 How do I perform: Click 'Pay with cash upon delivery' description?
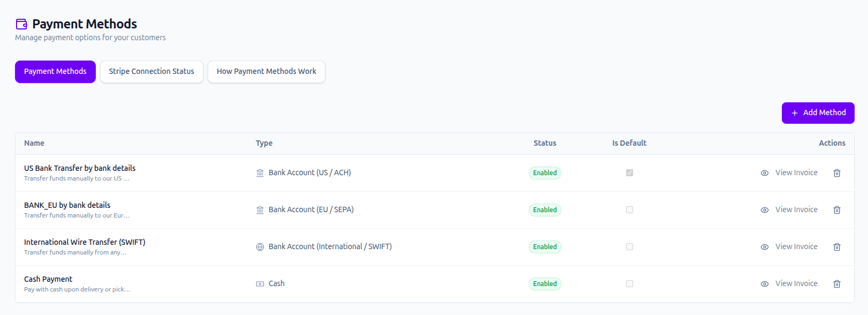(x=77, y=290)
